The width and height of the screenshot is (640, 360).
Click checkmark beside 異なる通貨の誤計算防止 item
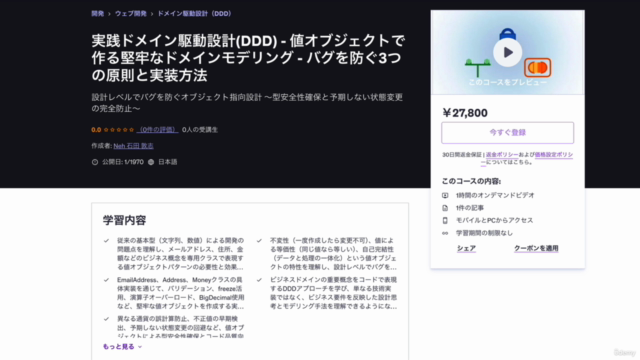(x=107, y=319)
